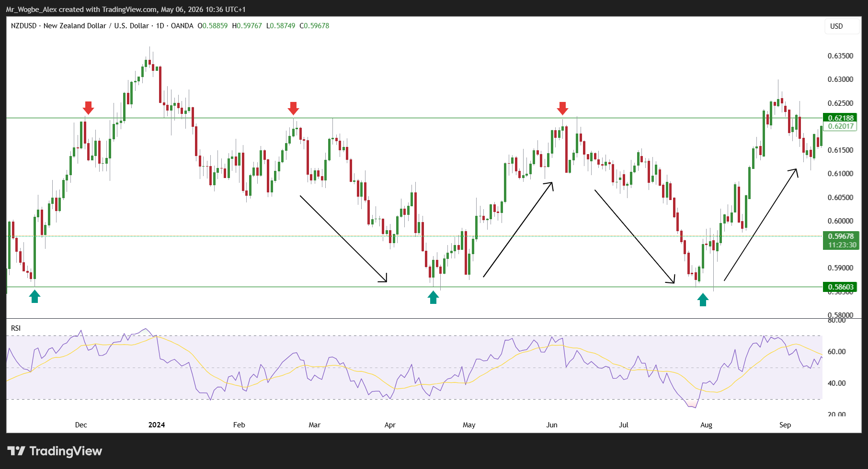Click the Feb label on the time axis
This screenshot has height=469, width=868.
[239, 425]
